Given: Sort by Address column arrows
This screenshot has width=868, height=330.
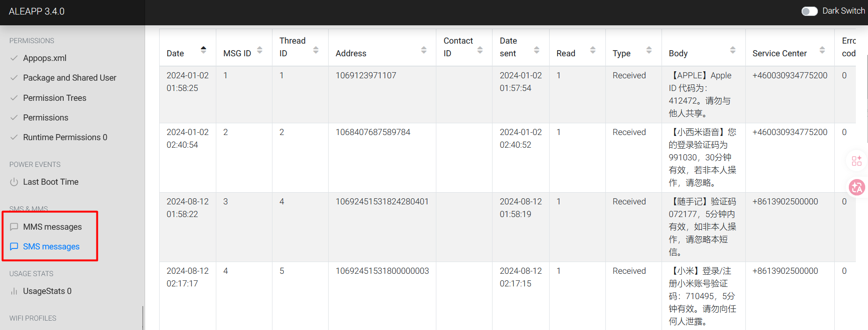Looking at the screenshot, I should click(424, 50).
